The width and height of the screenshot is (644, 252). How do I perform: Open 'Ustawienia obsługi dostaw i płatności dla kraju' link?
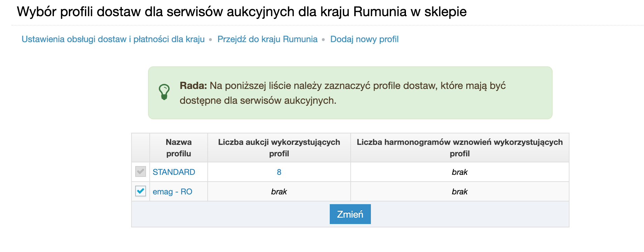pos(113,39)
